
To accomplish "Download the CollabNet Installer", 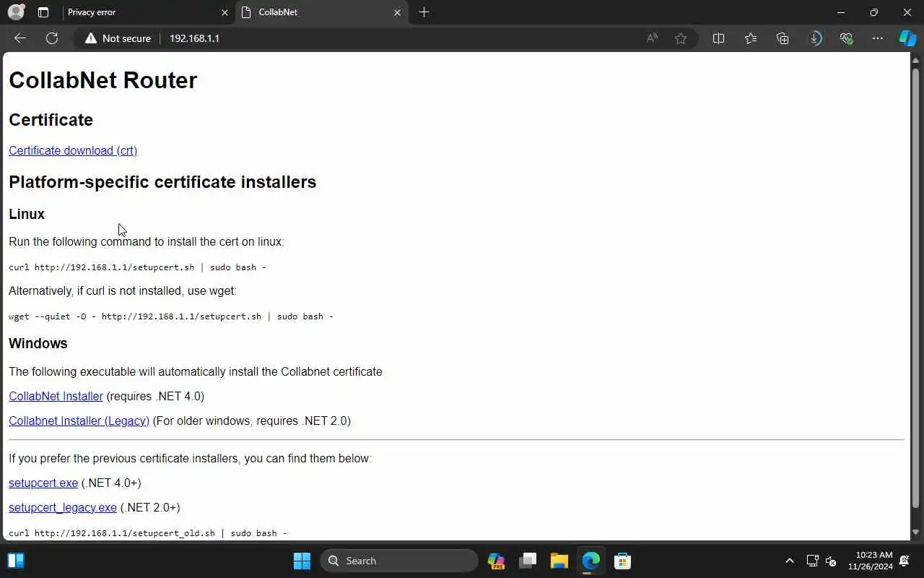I will pyautogui.click(x=56, y=396).
